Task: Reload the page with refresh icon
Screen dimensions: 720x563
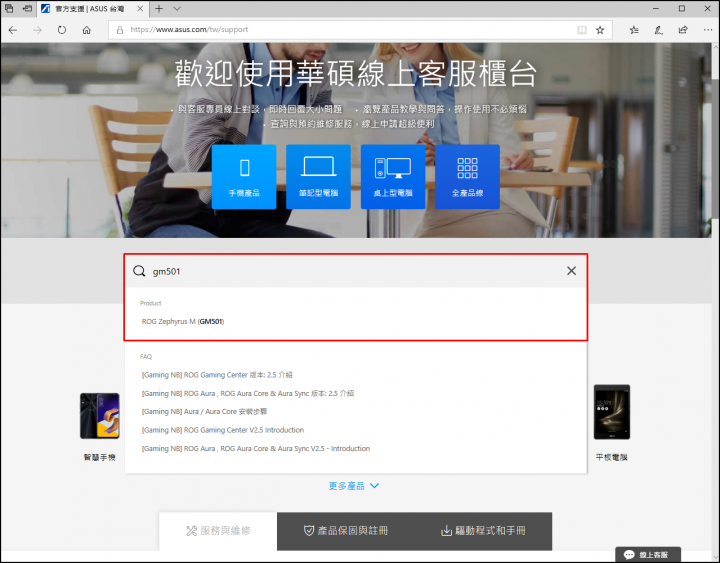Action: click(62, 30)
